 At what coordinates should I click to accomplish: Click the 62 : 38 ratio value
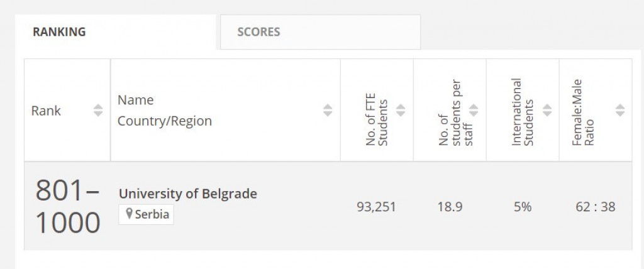click(x=595, y=206)
